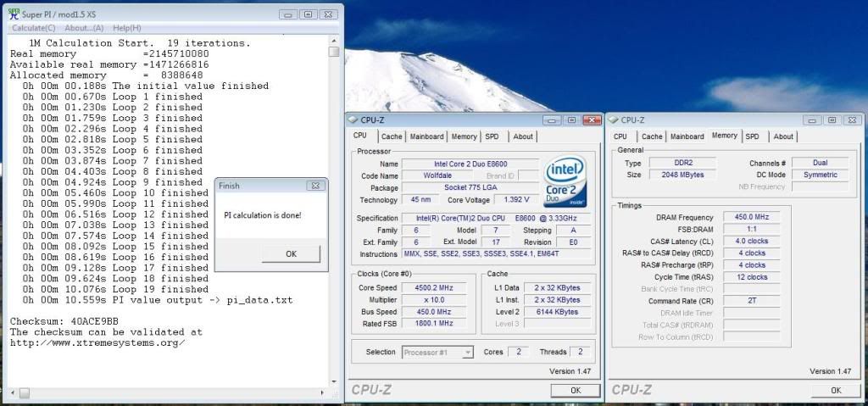The width and height of the screenshot is (868, 406).
Task: Click OK in the CPU-Z memory window
Action: coord(835,390)
